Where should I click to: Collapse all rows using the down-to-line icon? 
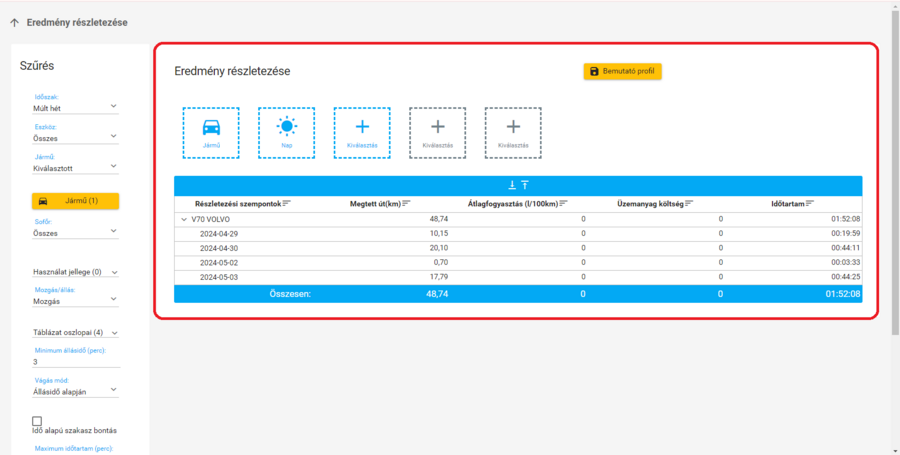click(512, 185)
